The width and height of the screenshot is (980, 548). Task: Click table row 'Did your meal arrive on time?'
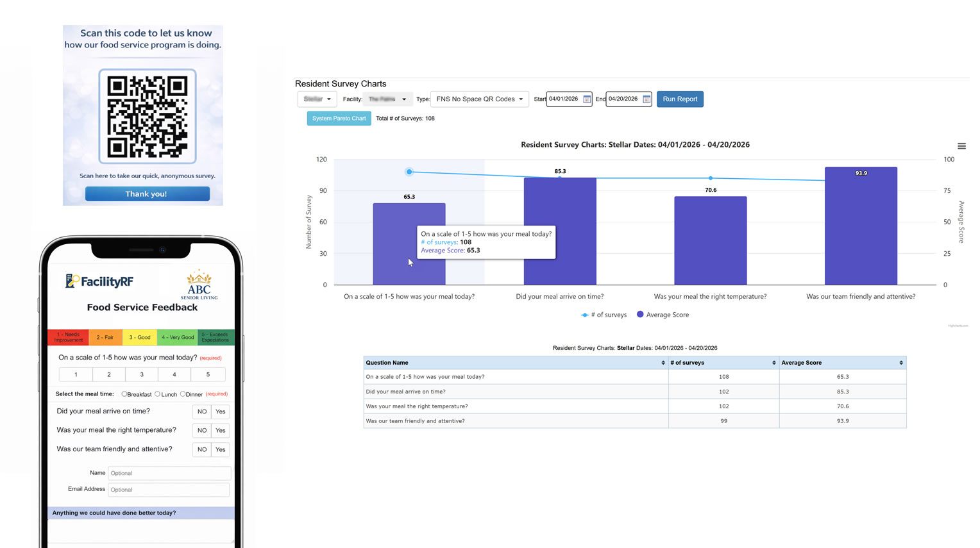click(x=635, y=392)
